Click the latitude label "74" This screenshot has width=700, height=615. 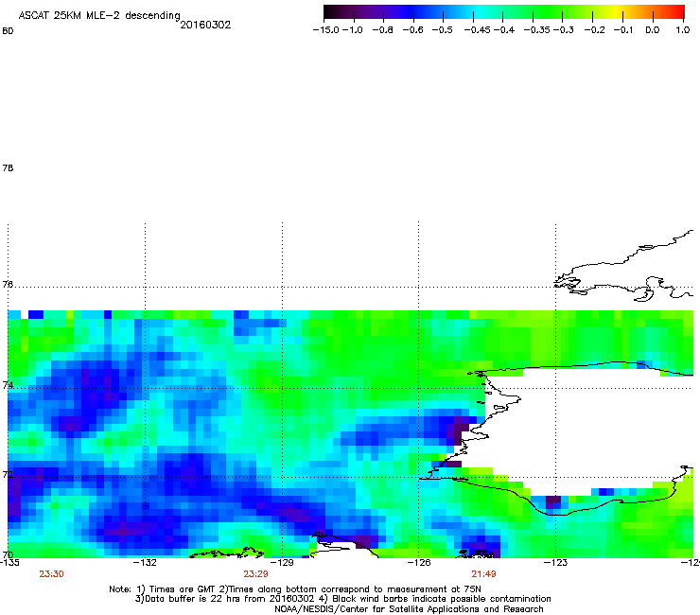(x=8, y=385)
